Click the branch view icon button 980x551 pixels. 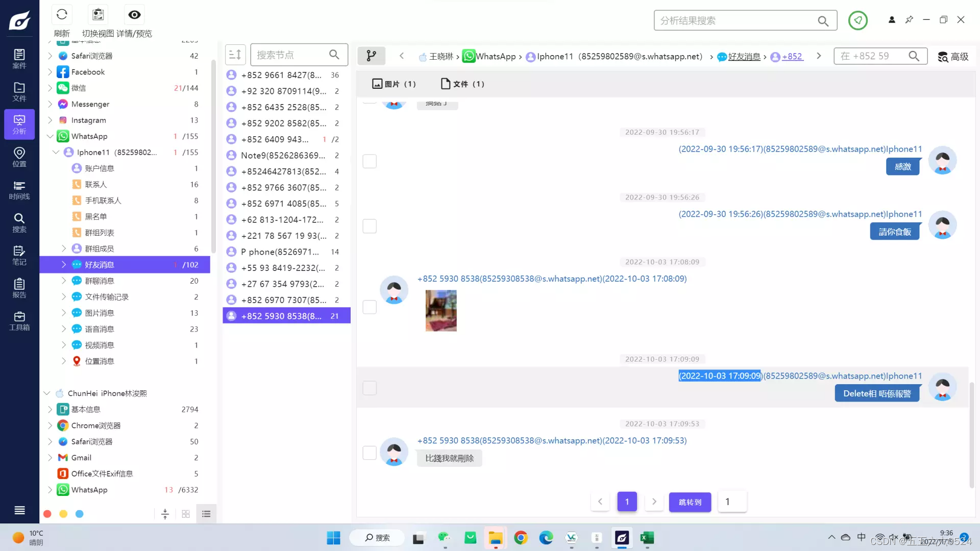[x=371, y=56]
